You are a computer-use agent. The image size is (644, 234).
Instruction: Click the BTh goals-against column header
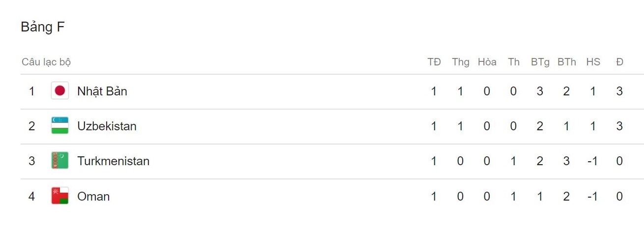[x=566, y=62]
